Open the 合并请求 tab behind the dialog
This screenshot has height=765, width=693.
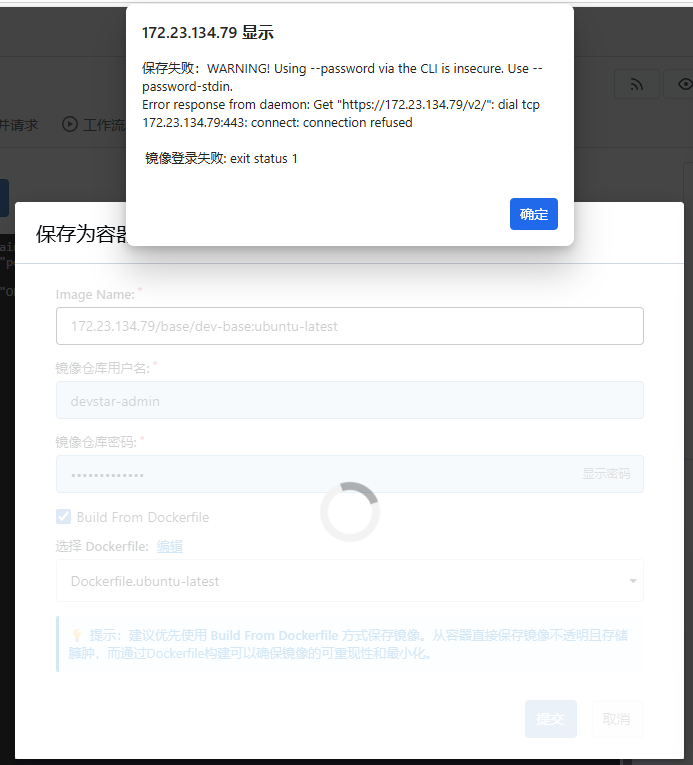pyautogui.click(x=19, y=125)
